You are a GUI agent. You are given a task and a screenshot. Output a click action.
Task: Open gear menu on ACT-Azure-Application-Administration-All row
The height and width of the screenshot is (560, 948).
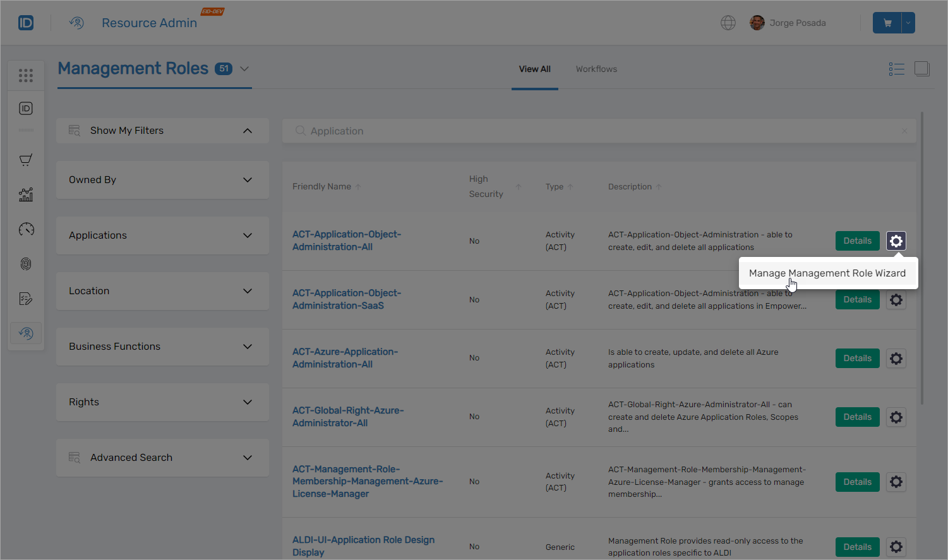point(896,358)
